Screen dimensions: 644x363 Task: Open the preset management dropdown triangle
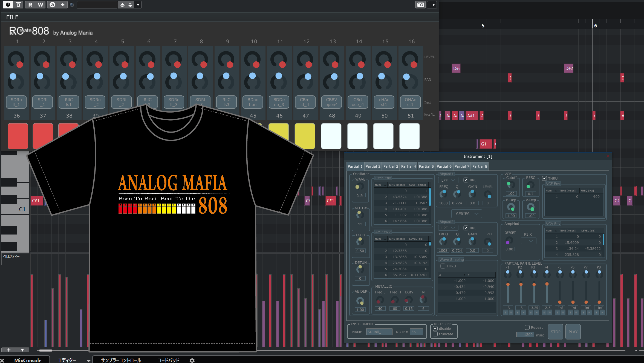pyautogui.click(x=138, y=5)
